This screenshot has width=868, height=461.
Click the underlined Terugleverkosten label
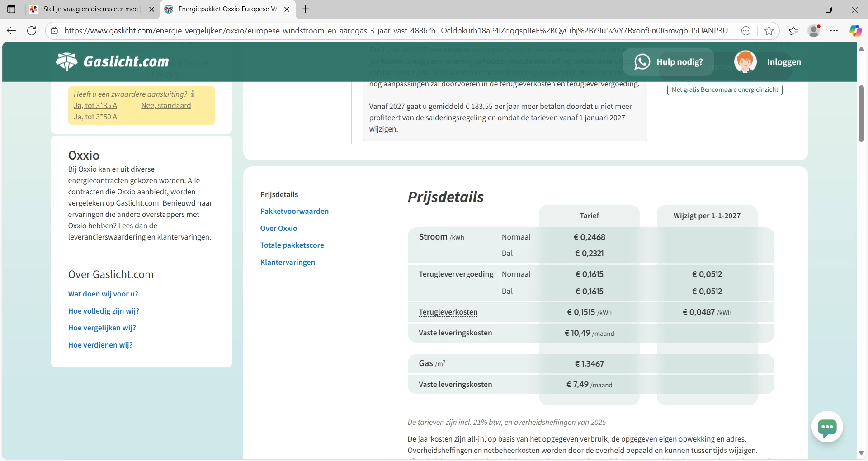(448, 312)
